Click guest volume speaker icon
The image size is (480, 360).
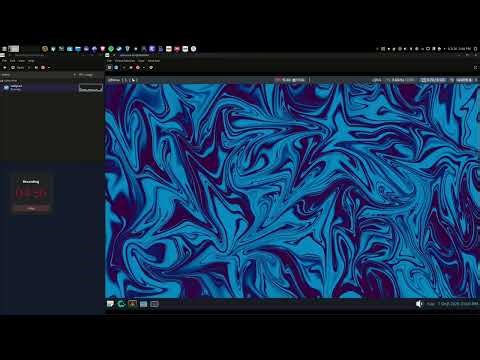[x=419, y=304]
